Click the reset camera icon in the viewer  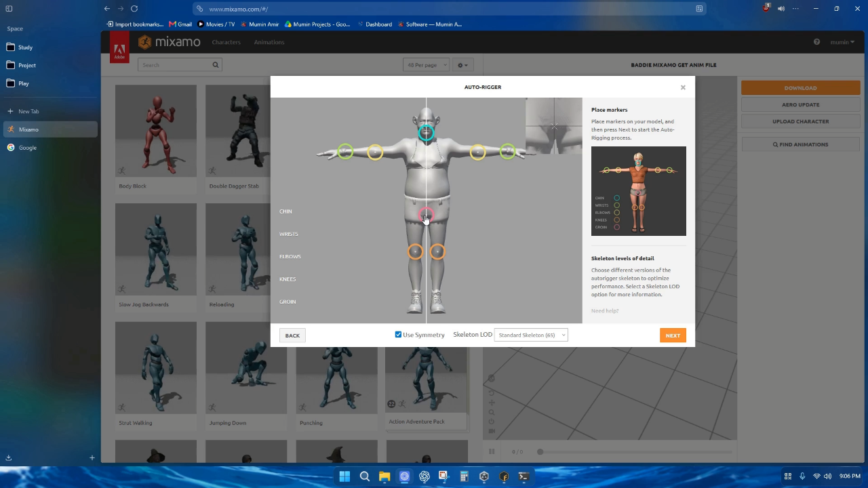coord(492,393)
